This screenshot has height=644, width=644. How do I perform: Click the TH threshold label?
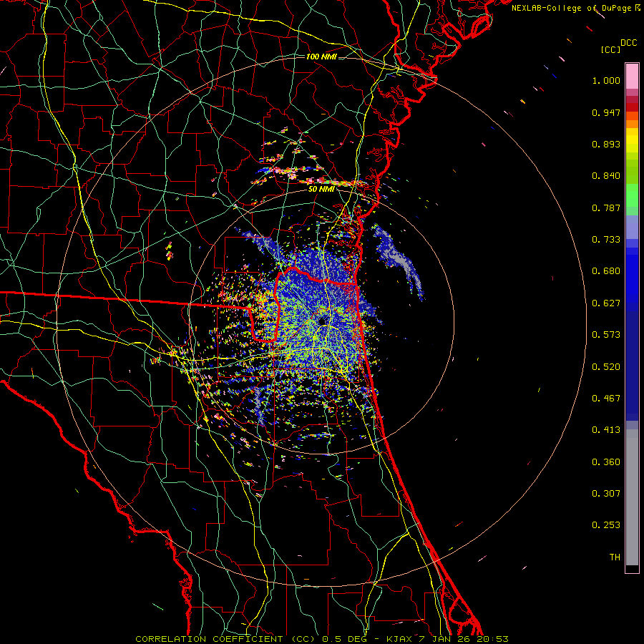(x=615, y=557)
